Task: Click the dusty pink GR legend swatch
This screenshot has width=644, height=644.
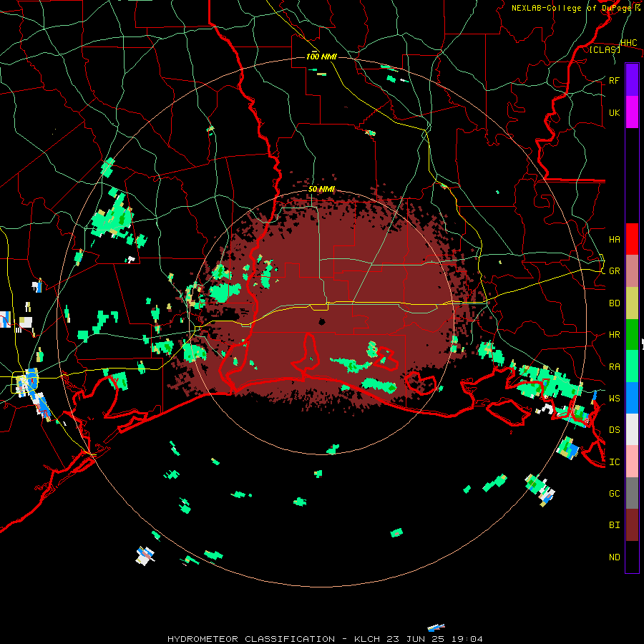Action: coord(632,271)
